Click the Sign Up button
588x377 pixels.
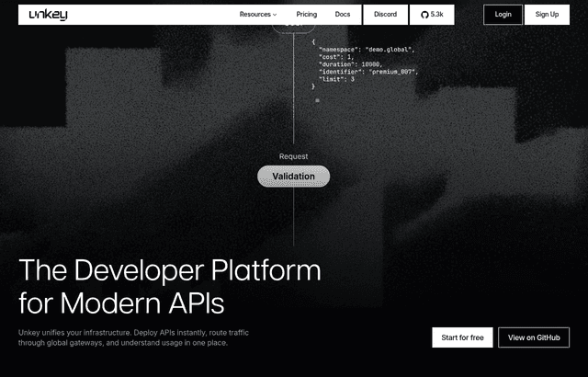547,15
